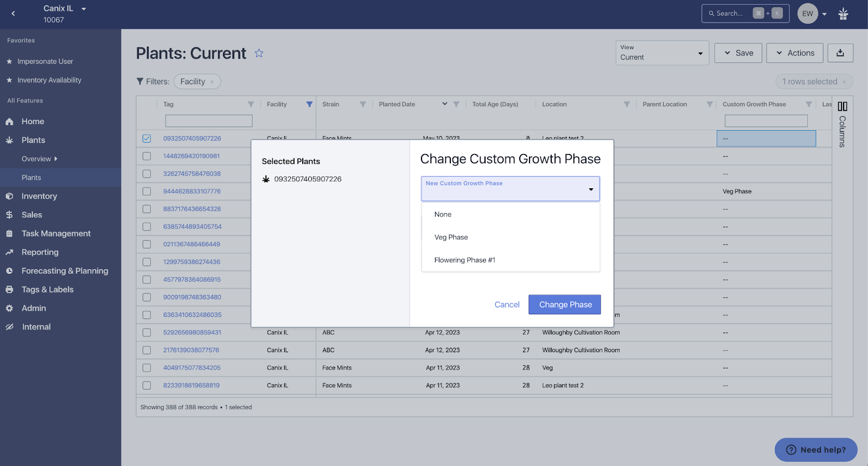Select the Plants sub-item in the sidebar

31,177
